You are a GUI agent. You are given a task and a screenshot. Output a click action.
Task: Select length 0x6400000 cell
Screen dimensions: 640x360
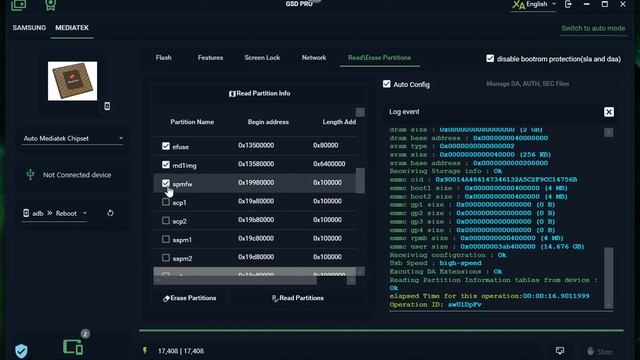[329, 164]
